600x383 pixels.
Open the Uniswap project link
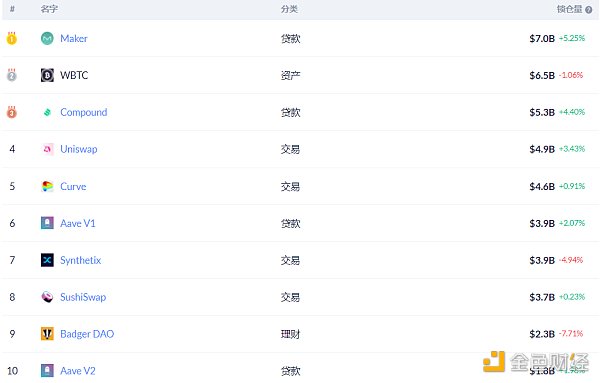point(79,149)
